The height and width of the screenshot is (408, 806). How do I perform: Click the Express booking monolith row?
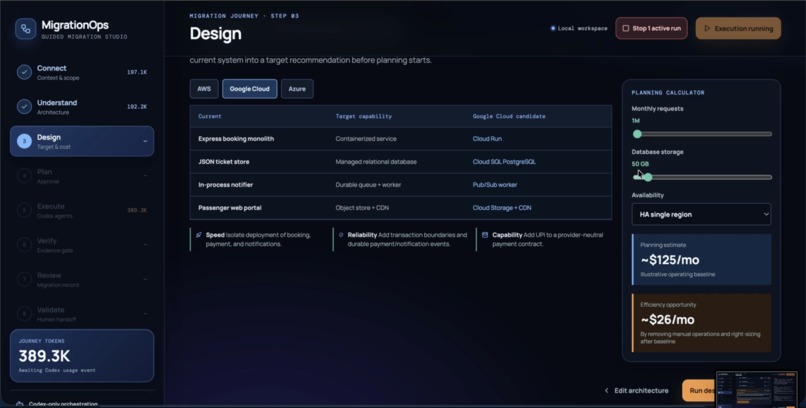click(x=400, y=139)
